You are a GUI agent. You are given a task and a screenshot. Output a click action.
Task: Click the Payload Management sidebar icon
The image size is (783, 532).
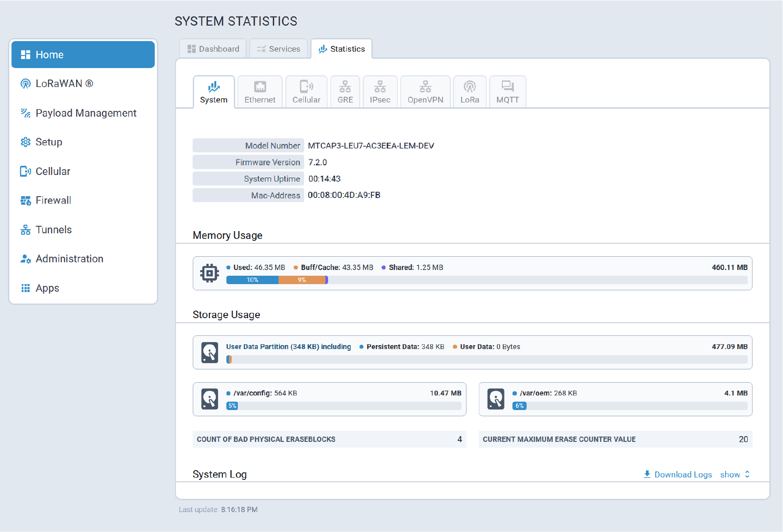[26, 113]
